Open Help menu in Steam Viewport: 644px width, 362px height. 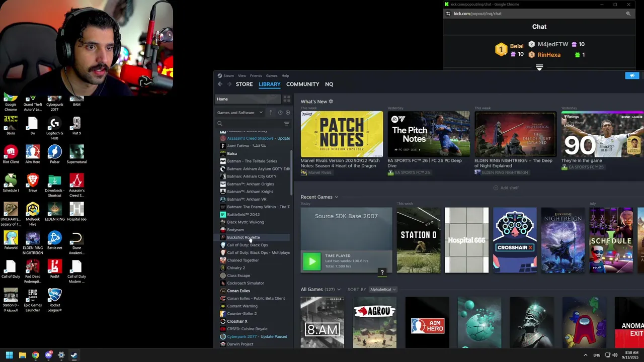285,75
